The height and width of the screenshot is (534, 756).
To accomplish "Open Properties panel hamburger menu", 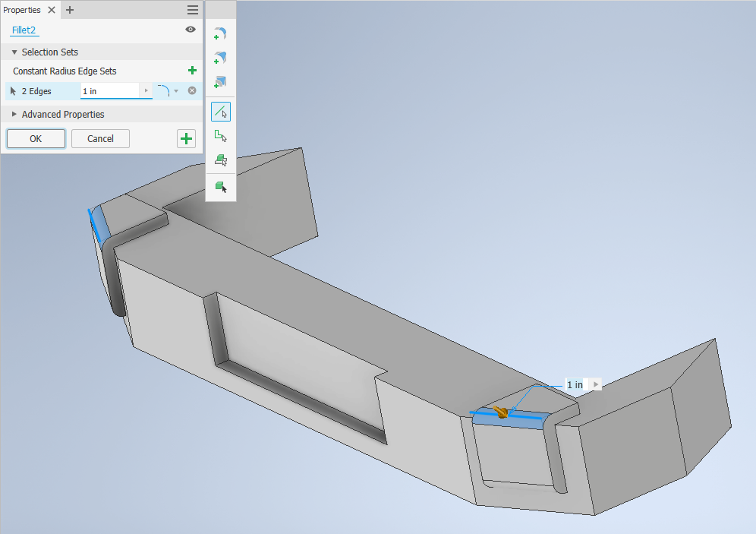I will (x=193, y=10).
